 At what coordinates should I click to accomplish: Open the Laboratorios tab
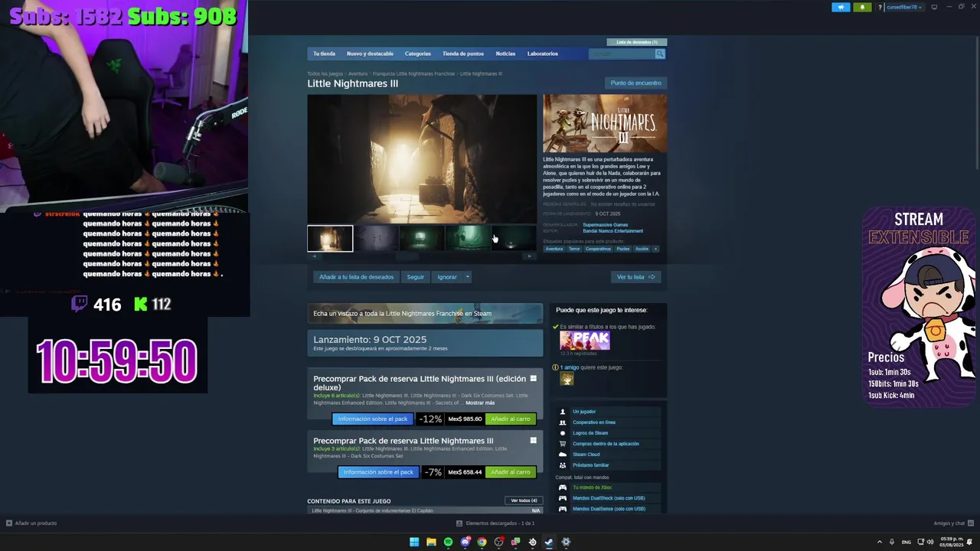[543, 54]
